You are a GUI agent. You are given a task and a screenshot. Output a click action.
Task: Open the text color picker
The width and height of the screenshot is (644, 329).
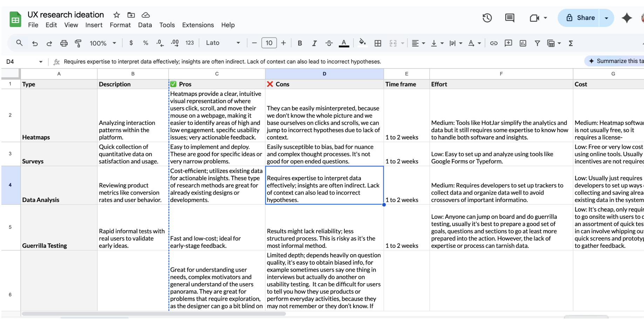click(344, 43)
